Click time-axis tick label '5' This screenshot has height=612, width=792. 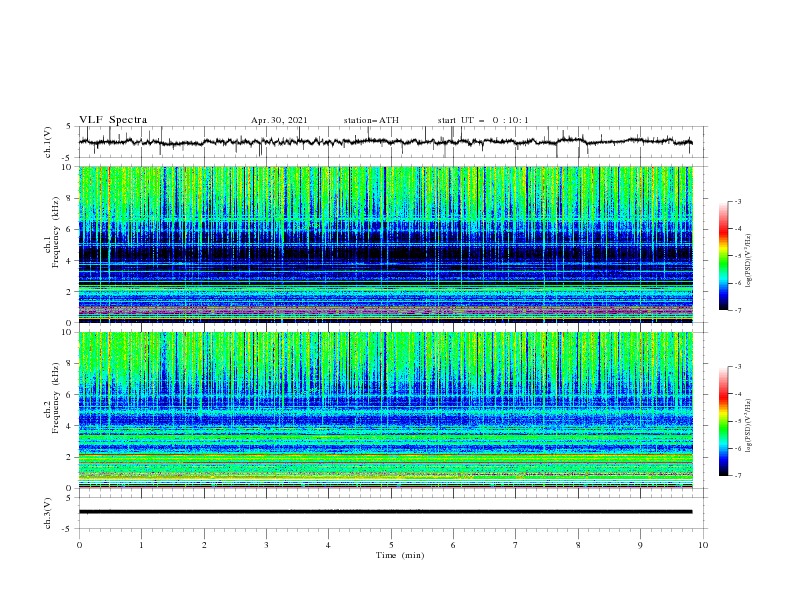[x=391, y=545]
